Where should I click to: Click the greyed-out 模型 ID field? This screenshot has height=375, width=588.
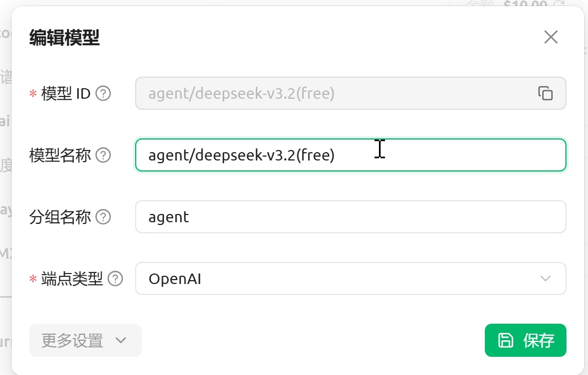pyautogui.click(x=331, y=93)
